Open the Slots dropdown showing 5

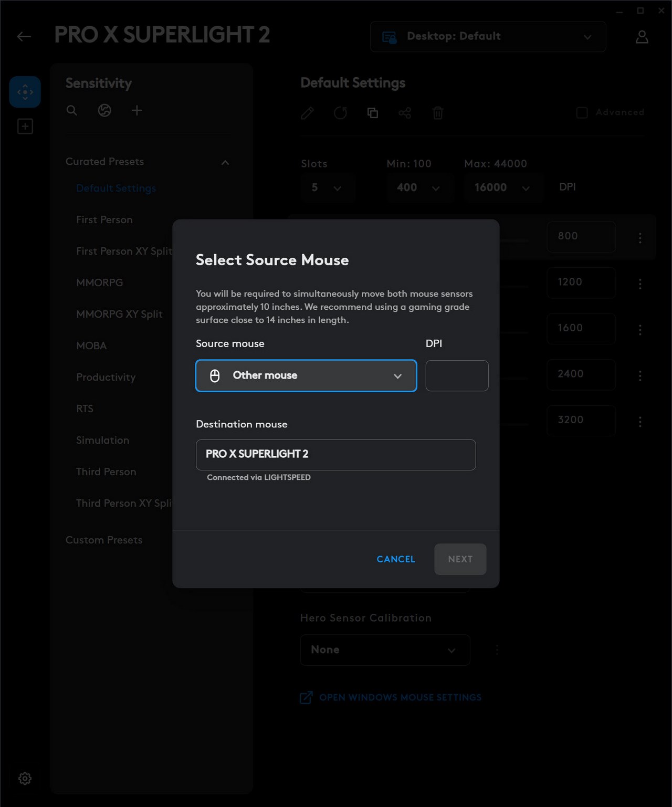(328, 187)
